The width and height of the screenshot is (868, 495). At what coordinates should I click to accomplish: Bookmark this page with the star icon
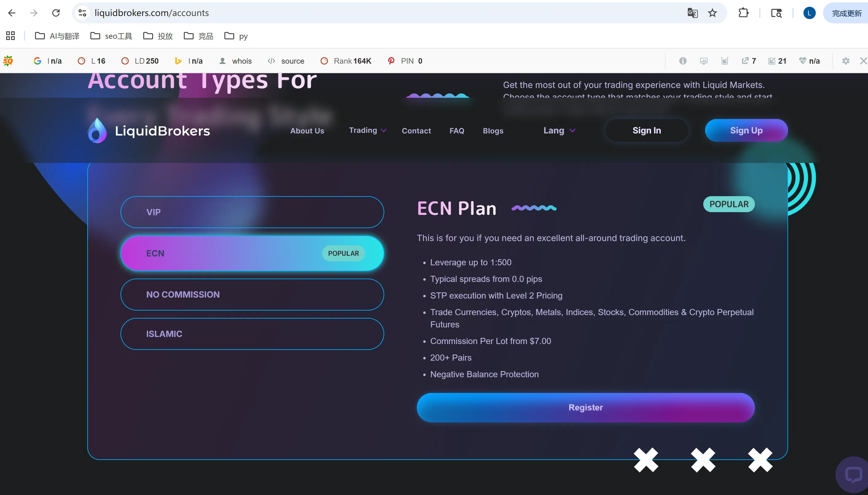tap(712, 13)
